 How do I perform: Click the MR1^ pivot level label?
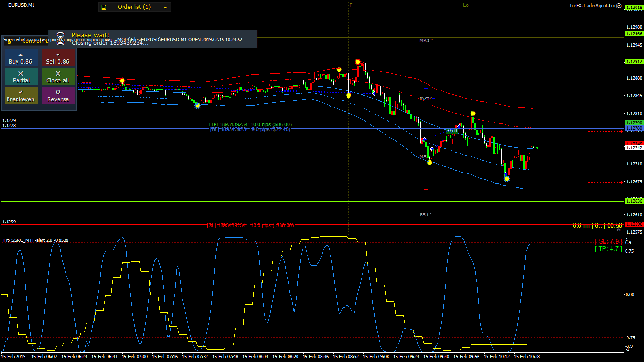click(x=426, y=41)
